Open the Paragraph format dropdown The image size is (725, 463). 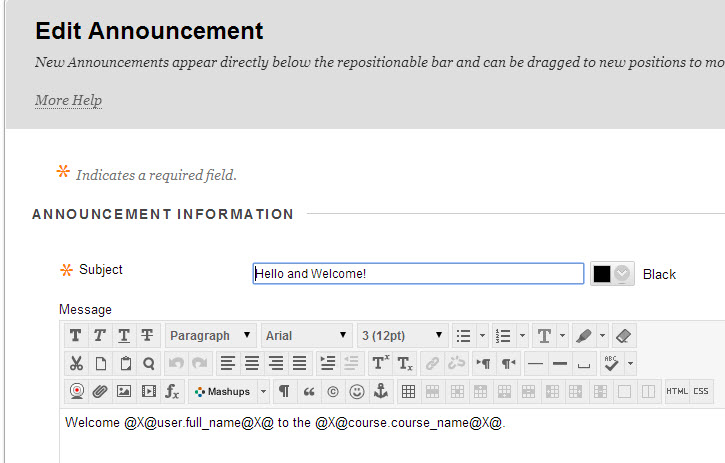point(210,336)
